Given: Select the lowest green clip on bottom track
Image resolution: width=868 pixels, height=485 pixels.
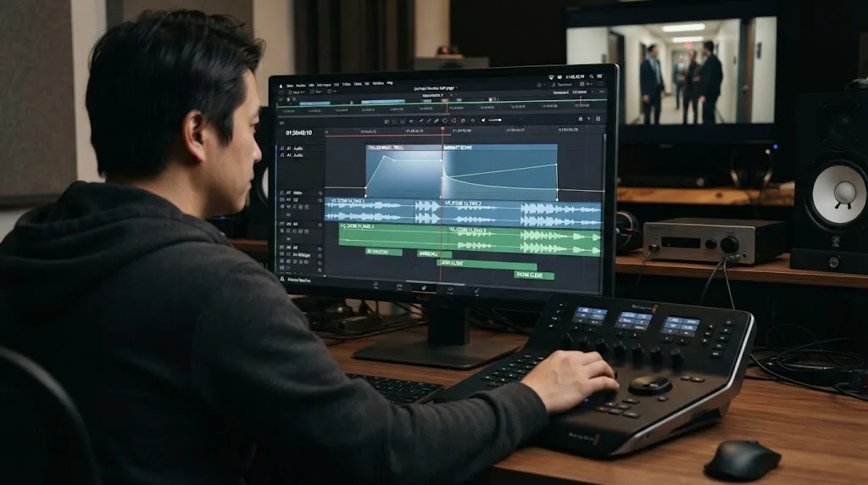Looking at the screenshot, I should point(534,275).
